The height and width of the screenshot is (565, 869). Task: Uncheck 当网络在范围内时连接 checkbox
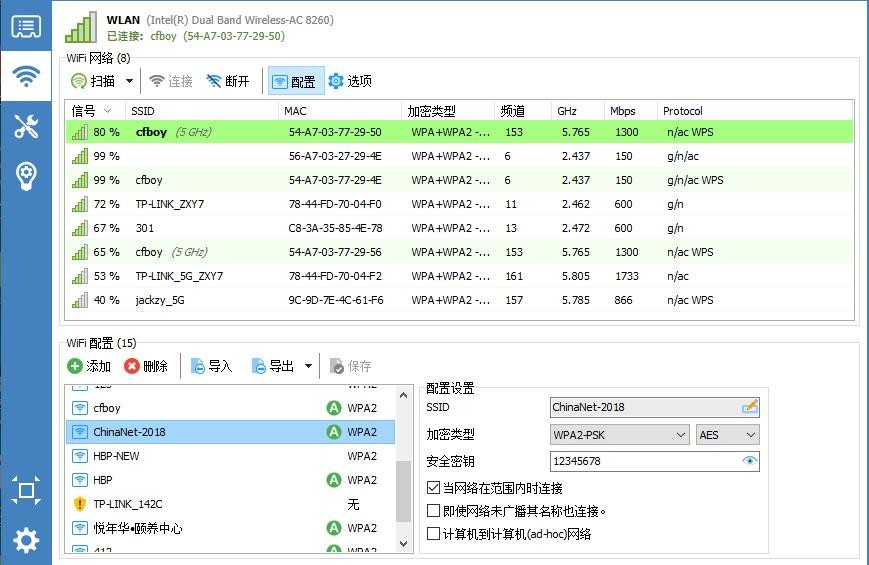click(434, 488)
